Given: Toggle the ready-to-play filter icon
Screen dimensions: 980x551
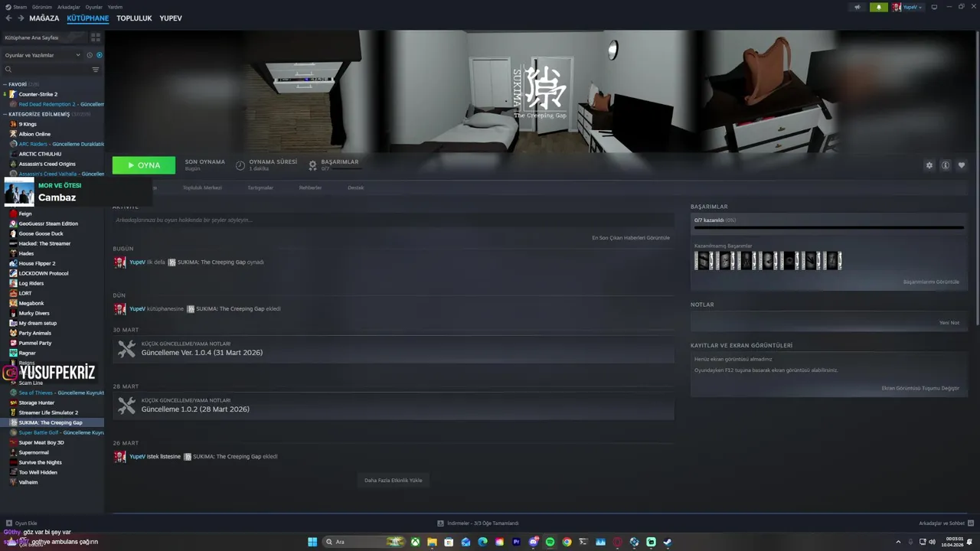Looking at the screenshot, I should coord(100,55).
